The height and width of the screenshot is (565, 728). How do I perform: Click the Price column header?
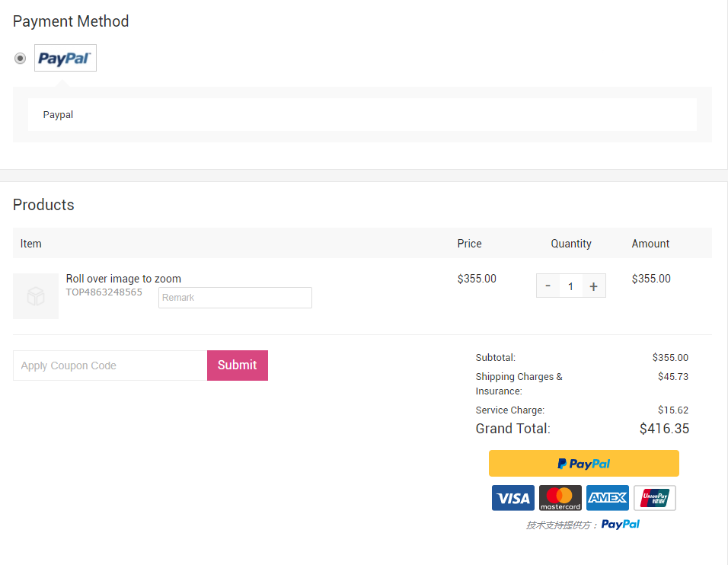click(469, 244)
